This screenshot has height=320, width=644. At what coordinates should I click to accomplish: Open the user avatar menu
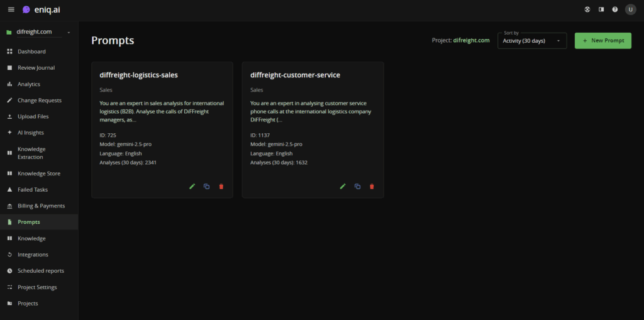click(x=630, y=9)
